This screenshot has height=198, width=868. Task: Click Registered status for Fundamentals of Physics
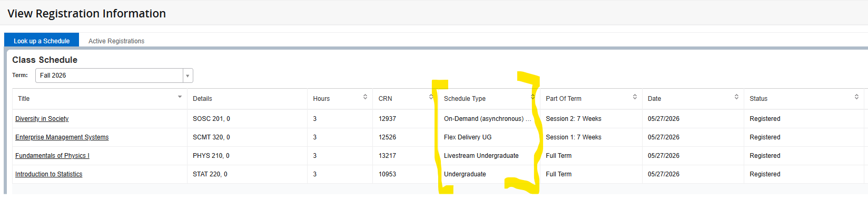coord(765,156)
